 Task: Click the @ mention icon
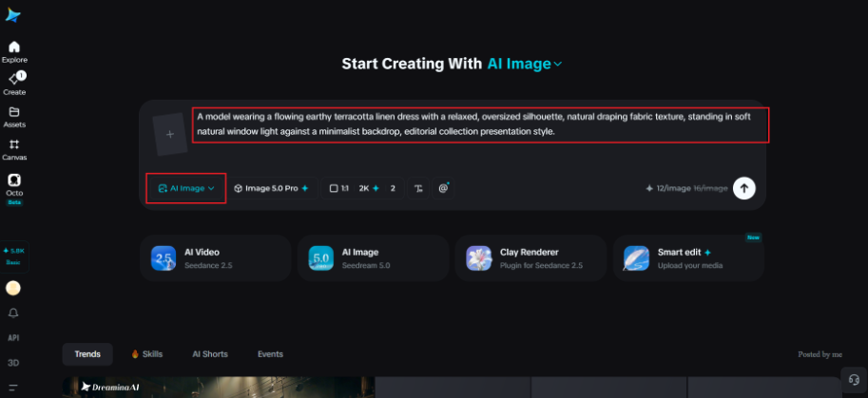443,188
